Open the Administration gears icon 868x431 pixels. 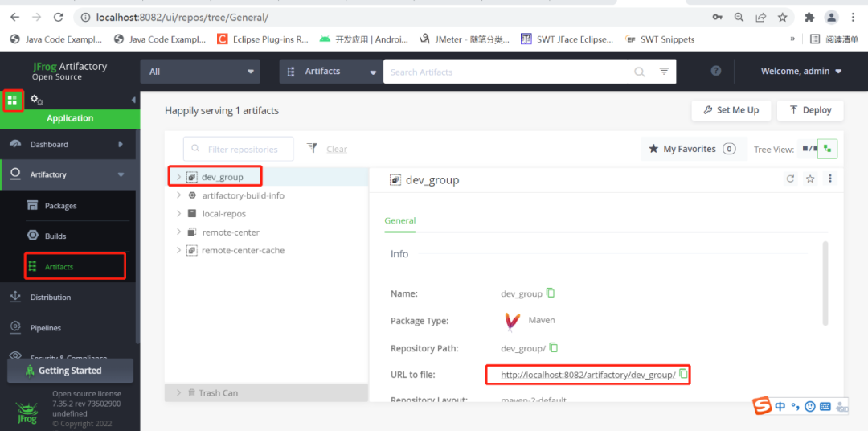coord(36,101)
